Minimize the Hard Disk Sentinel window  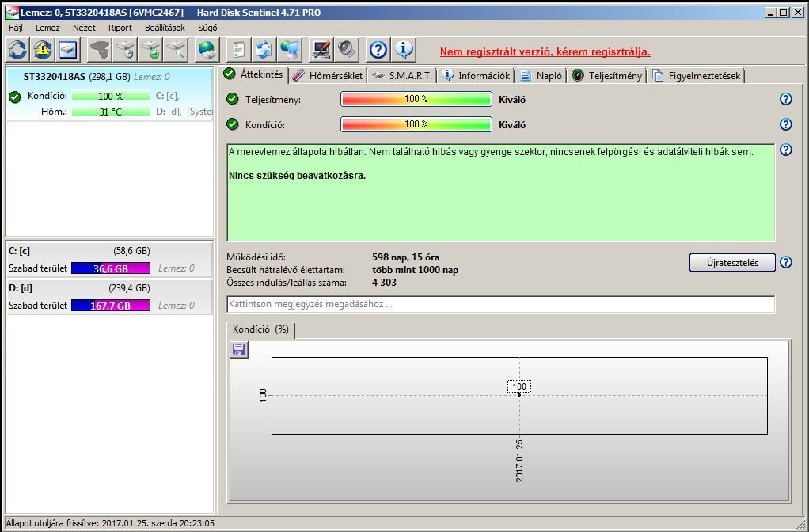click(x=770, y=13)
